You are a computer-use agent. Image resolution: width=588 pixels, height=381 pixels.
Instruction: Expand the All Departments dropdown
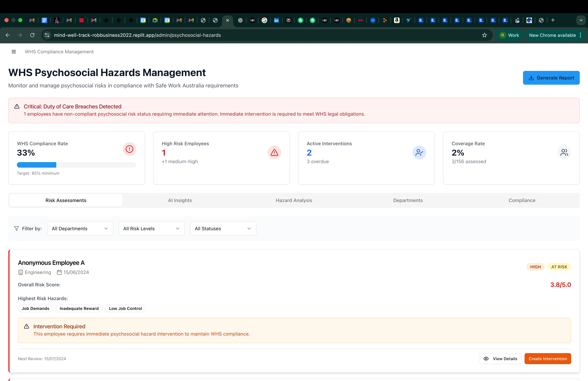coord(80,229)
